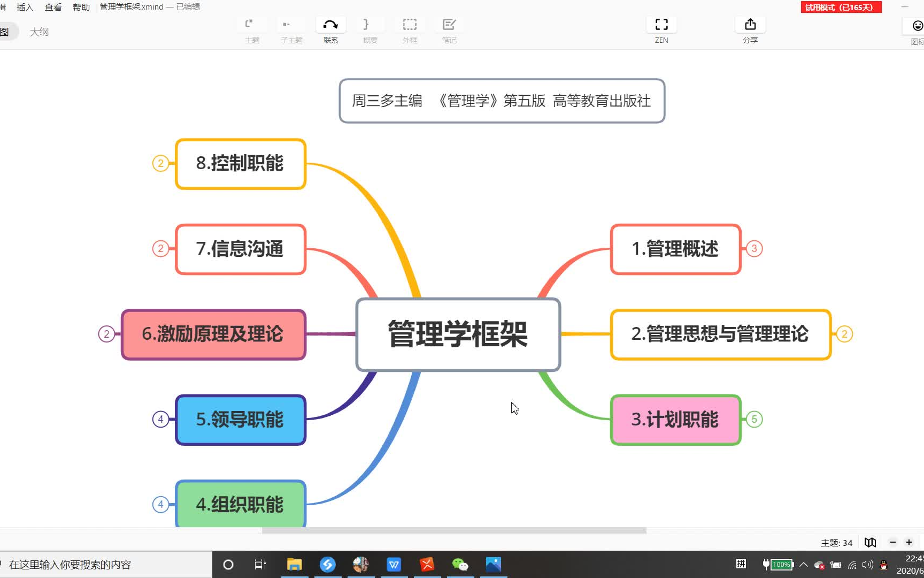Open the Photos app taskbar icon
Image resolution: width=924 pixels, height=578 pixels.
coord(493,564)
